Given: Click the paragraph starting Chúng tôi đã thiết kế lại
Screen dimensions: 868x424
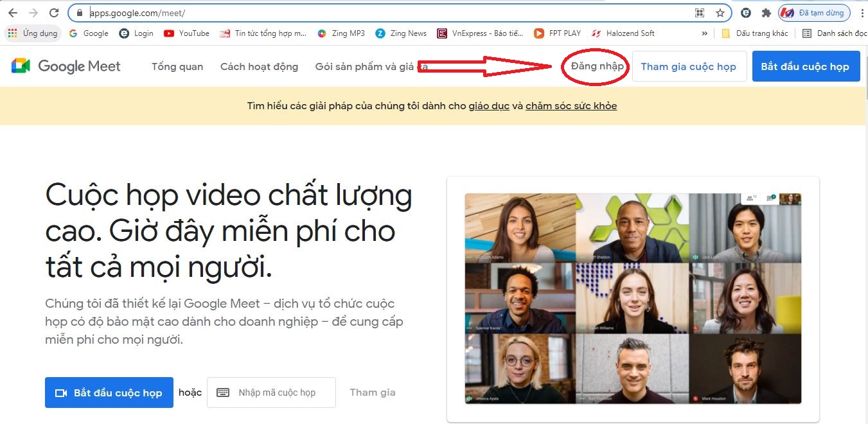Looking at the screenshot, I should (224, 321).
